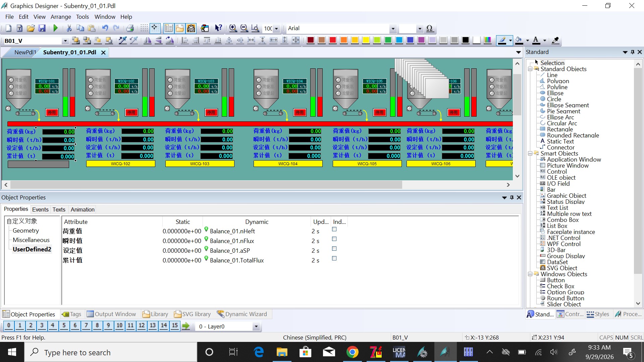The height and width of the screenshot is (362, 644).
Task: Open the Dynamic Wizard panel button
Action: pos(242,314)
